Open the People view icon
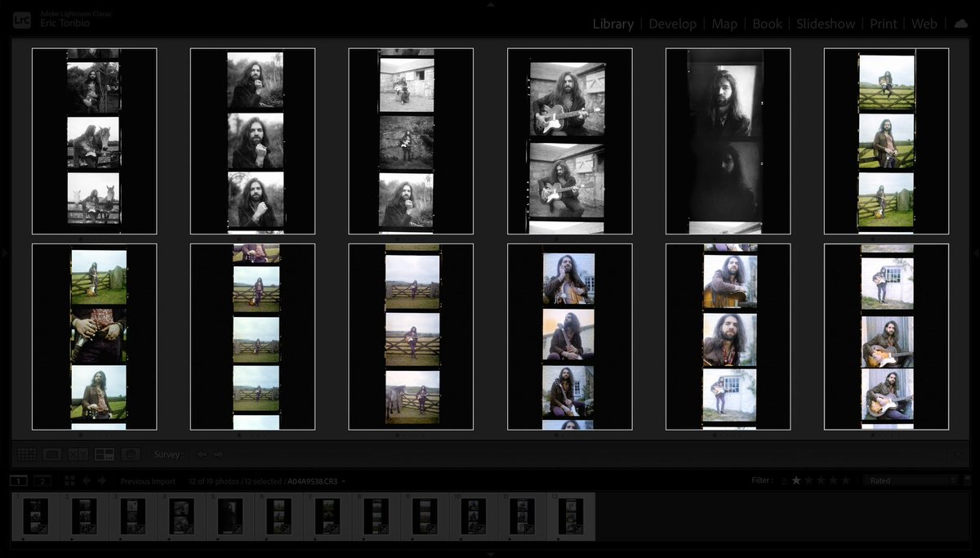The height and width of the screenshot is (558, 980). [x=130, y=453]
